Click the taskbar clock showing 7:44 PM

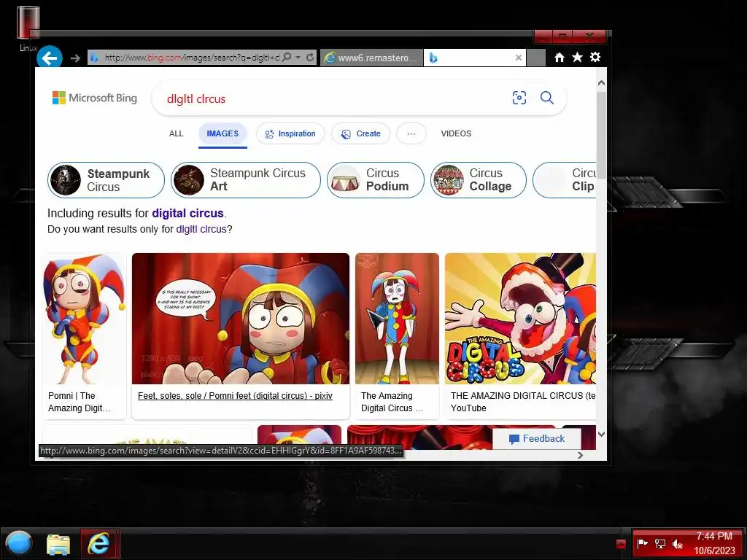point(714,543)
